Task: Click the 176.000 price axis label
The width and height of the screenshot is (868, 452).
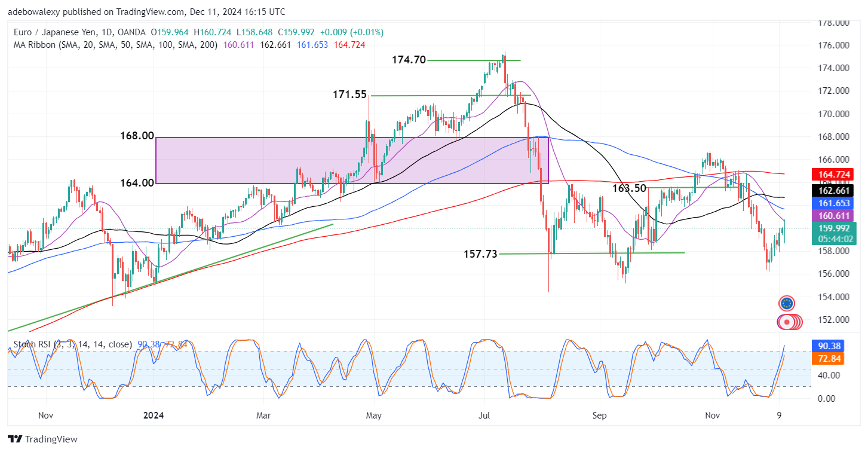Action: click(835, 45)
